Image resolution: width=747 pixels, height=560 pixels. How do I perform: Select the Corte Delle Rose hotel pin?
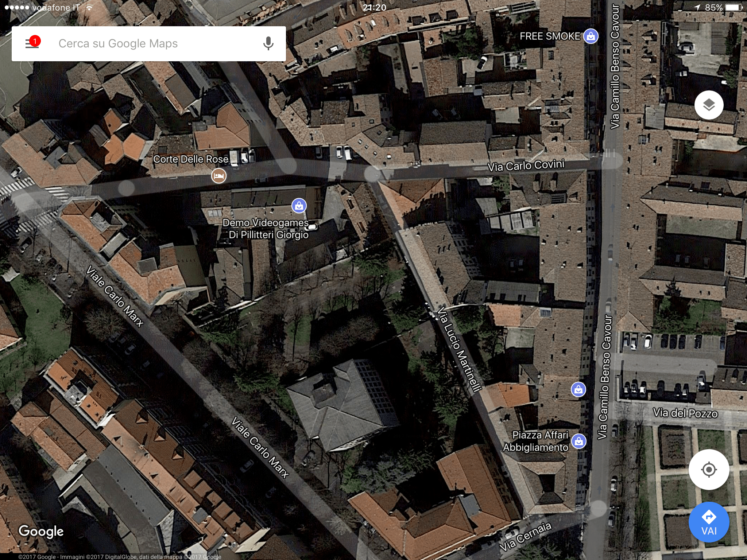tap(219, 176)
